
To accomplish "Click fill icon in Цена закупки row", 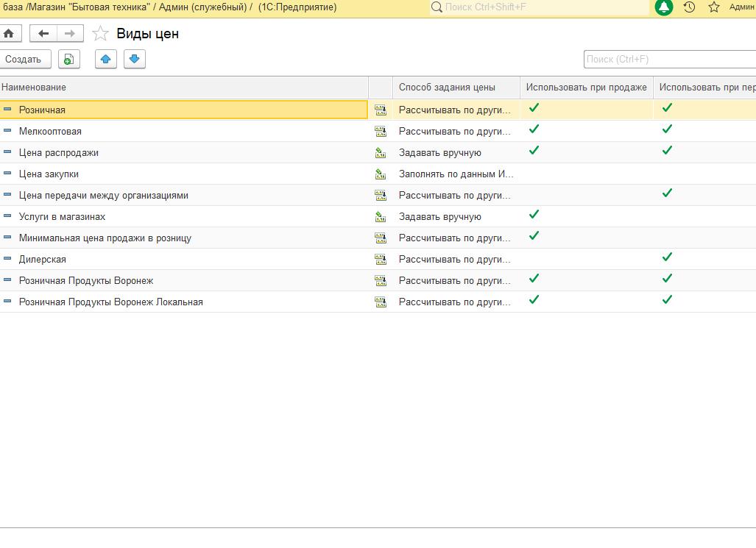I will tap(381, 174).
